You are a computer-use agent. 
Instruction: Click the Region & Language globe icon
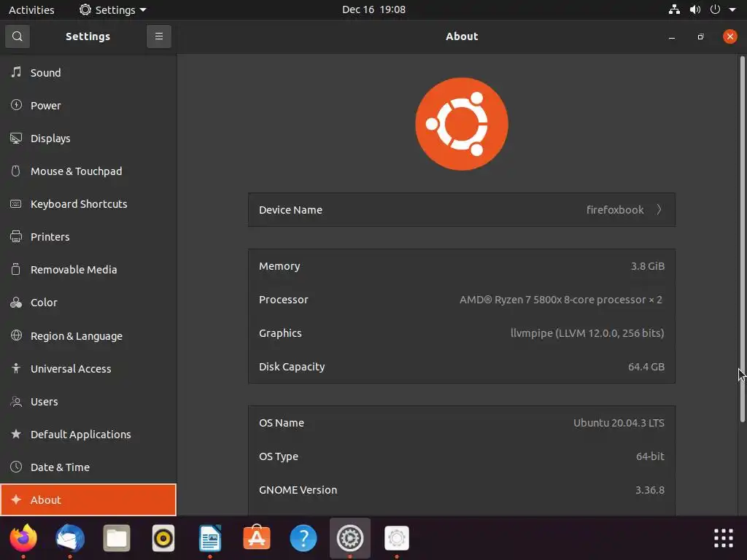[x=16, y=335]
